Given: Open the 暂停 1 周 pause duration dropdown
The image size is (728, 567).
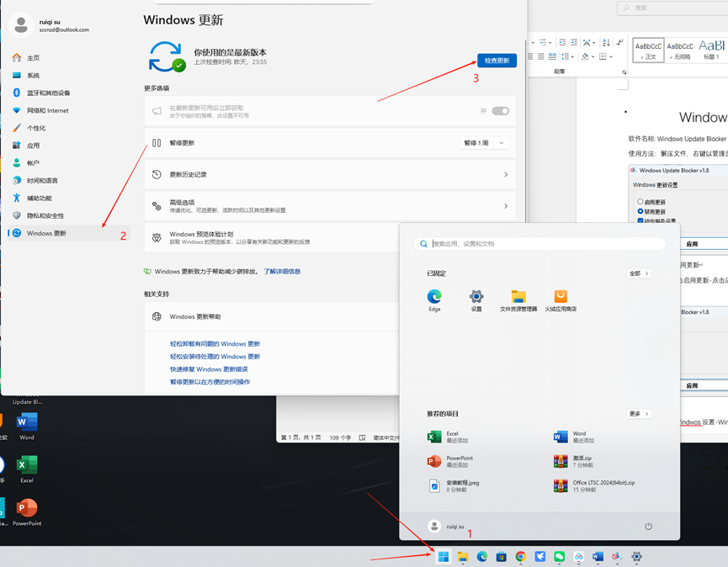Looking at the screenshot, I should click(x=485, y=143).
